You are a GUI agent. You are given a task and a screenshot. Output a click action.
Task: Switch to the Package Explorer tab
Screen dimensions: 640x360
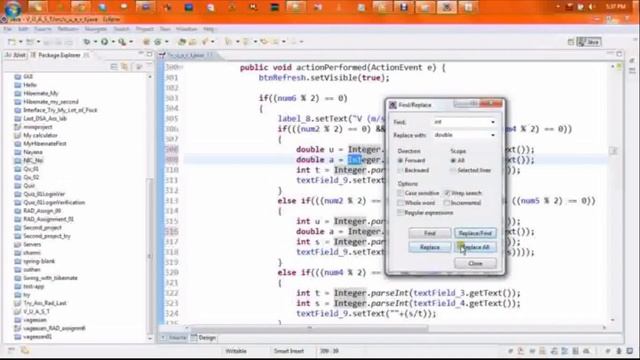(x=60, y=55)
